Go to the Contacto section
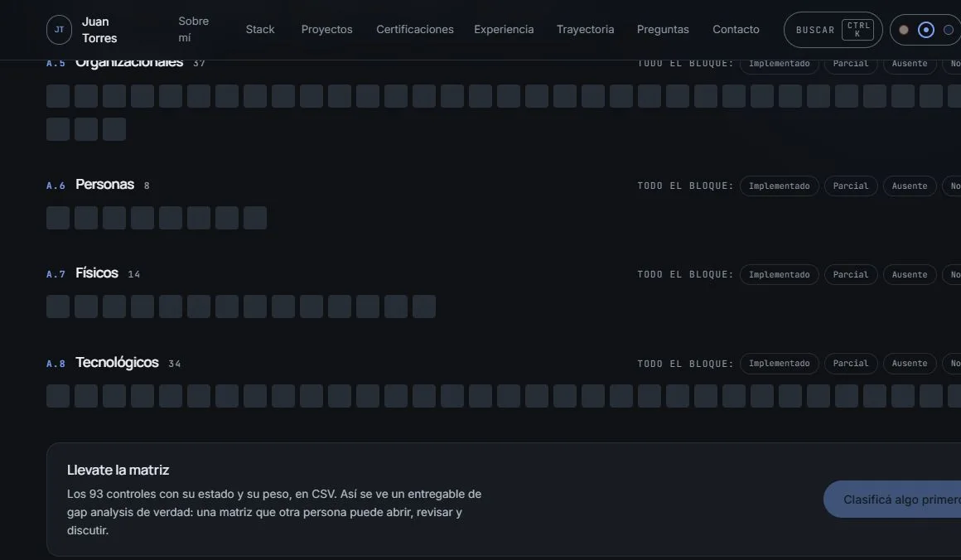 [736, 30]
